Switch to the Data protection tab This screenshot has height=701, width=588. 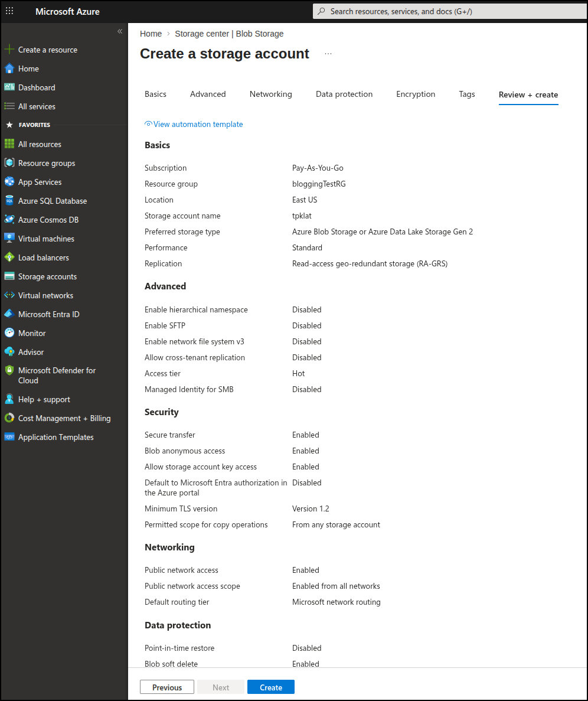344,94
